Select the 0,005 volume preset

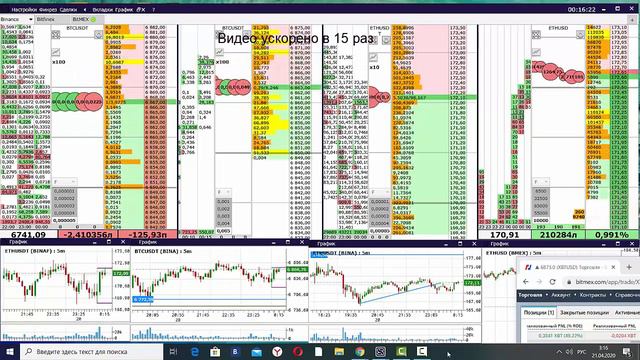click(224, 231)
